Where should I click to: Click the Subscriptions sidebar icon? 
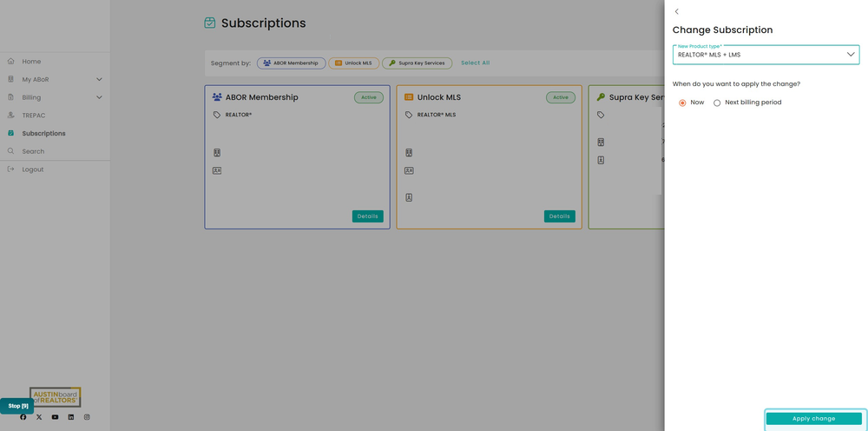(x=11, y=133)
